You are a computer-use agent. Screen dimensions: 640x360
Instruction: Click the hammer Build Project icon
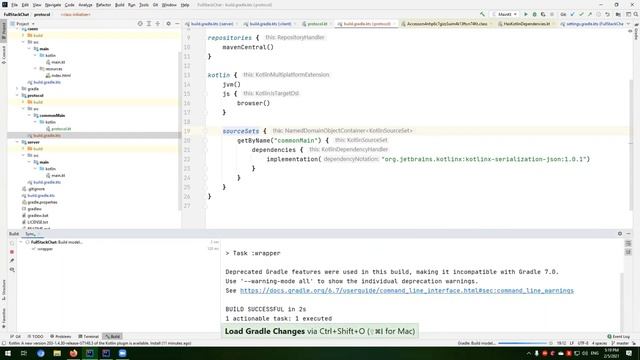coord(482,14)
